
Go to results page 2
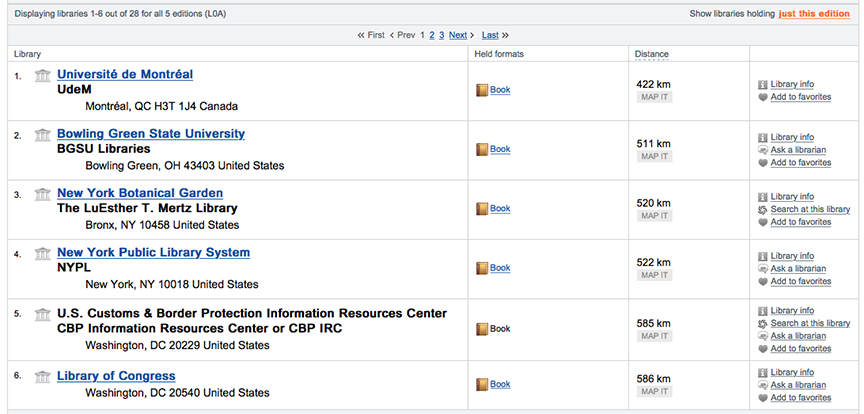432,35
